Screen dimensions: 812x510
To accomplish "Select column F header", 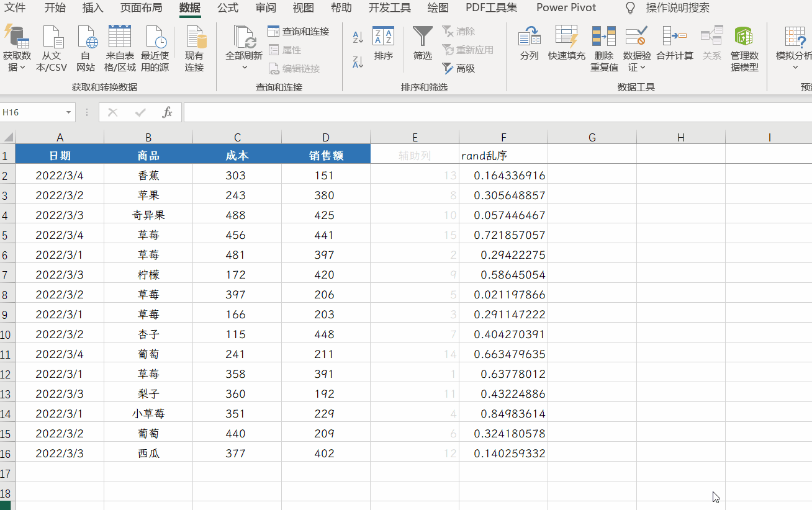I will 503,137.
